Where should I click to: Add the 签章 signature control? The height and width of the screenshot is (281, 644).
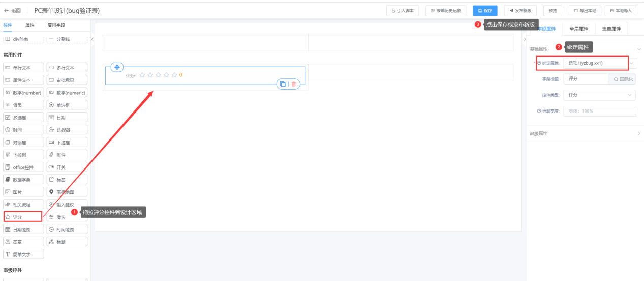click(23, 242)
